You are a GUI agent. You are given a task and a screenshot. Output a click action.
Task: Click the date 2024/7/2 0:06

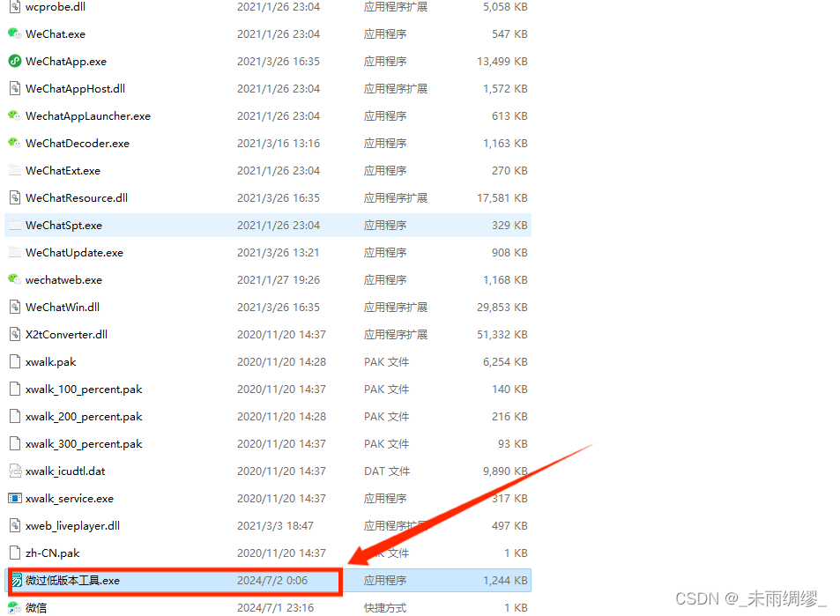[272, 580]
